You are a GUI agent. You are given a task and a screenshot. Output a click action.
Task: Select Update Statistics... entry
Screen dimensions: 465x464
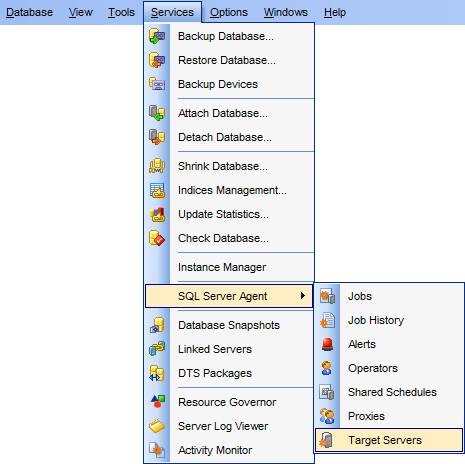click(229, 214)
